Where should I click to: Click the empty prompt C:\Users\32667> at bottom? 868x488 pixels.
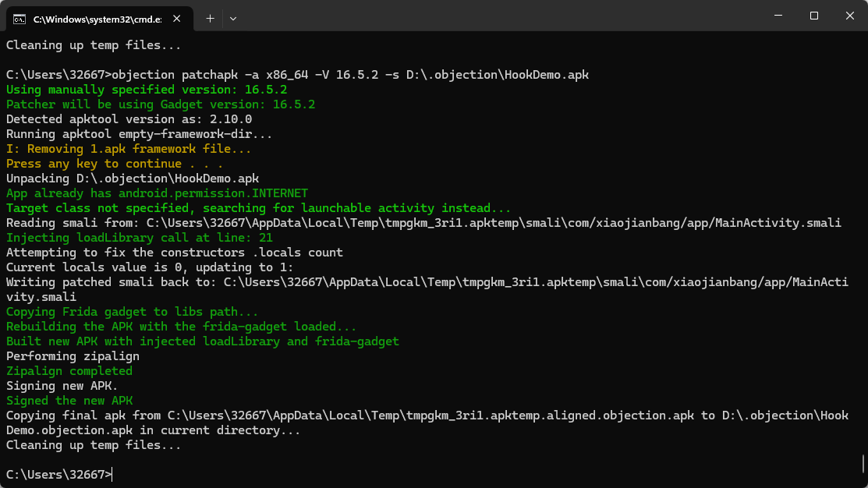tap(58, 474)
